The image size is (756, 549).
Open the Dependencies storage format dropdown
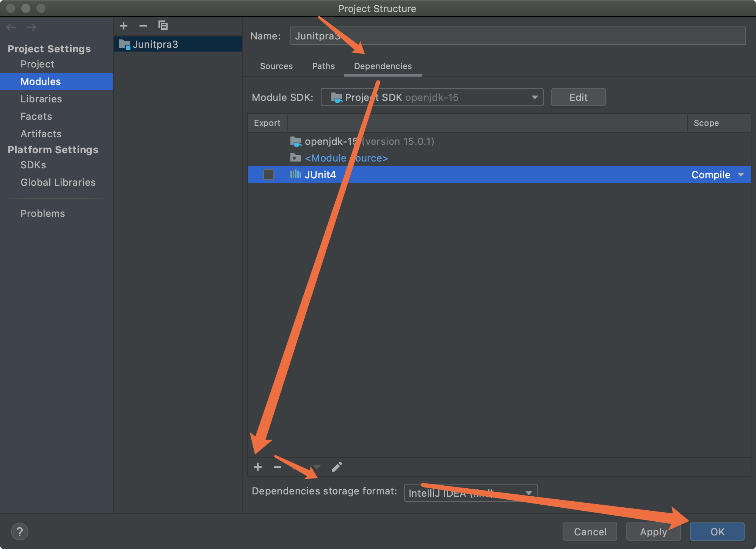529,493
